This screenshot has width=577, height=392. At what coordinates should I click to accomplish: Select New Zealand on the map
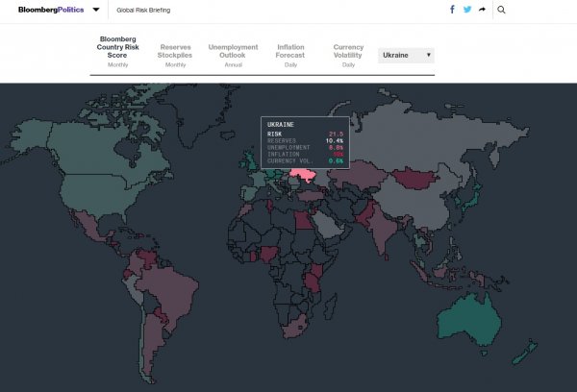coord(524,353)
